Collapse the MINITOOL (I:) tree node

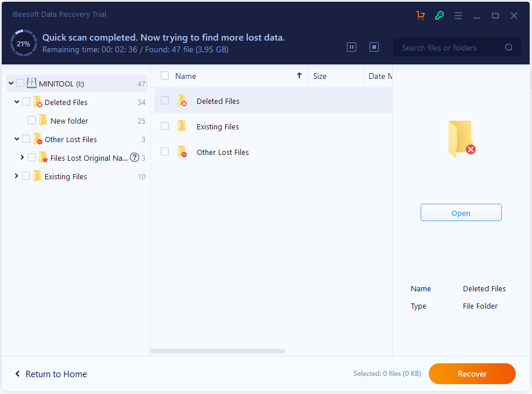pyautogui.click(x=11, y=83)
